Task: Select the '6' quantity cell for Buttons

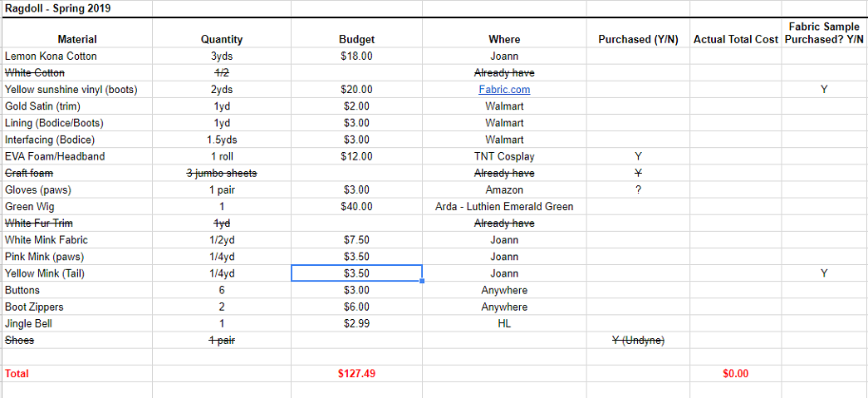Action: click(222, 290)
